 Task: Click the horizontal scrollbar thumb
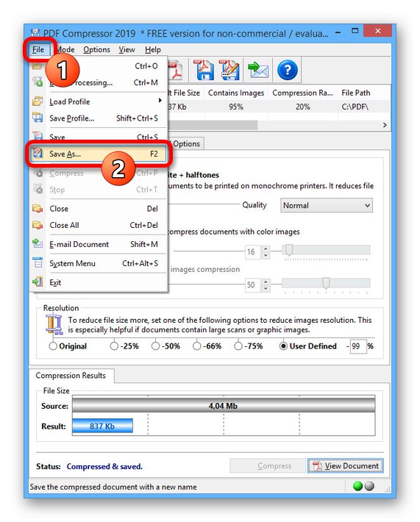(213, 125)
